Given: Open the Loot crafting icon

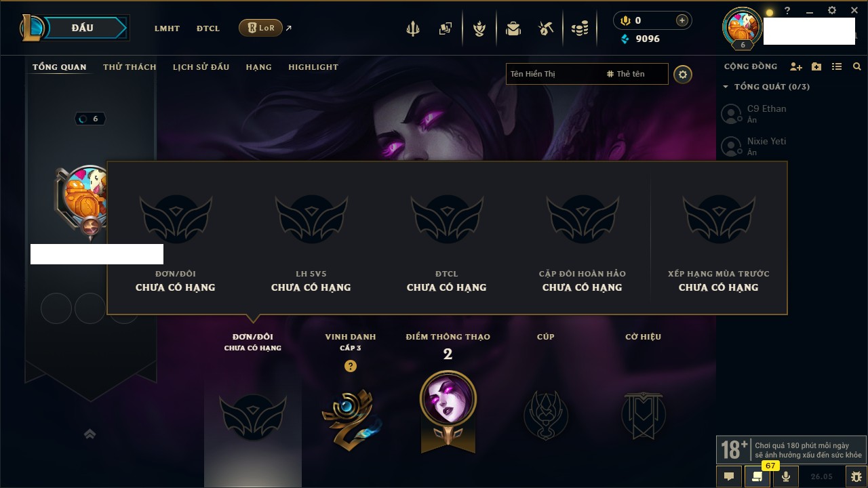Looking at the screenshot, I should [x=546, y=28].
